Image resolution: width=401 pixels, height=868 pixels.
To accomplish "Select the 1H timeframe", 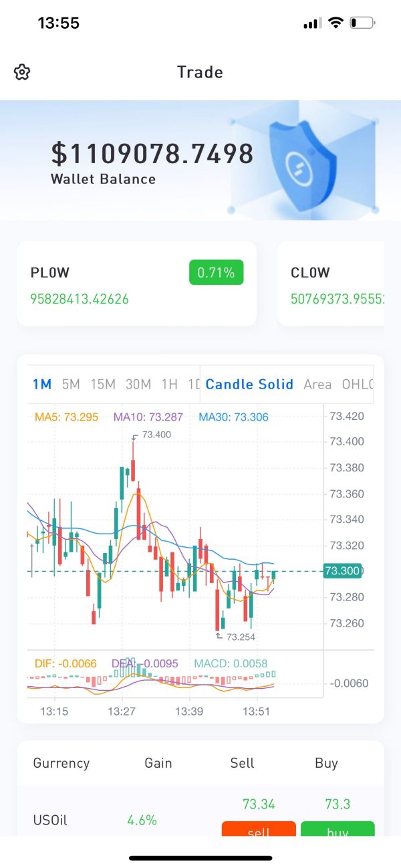I will [170, 385].
